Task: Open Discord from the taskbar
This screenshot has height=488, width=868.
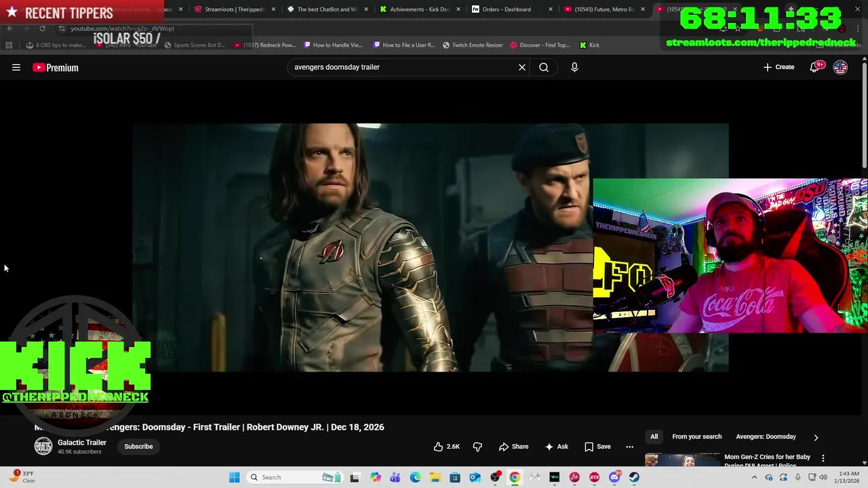Action: click(x=614, y=477)
